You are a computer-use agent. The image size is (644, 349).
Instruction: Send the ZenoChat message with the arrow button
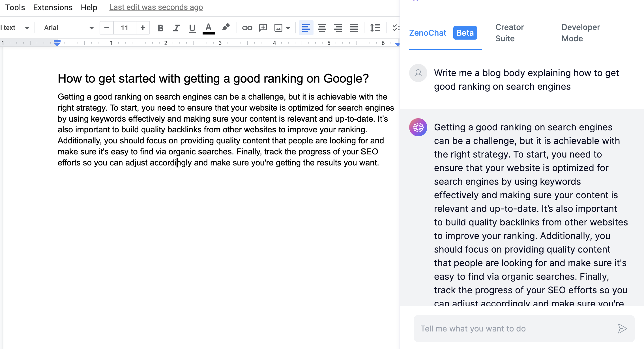[x=622, y=328]
